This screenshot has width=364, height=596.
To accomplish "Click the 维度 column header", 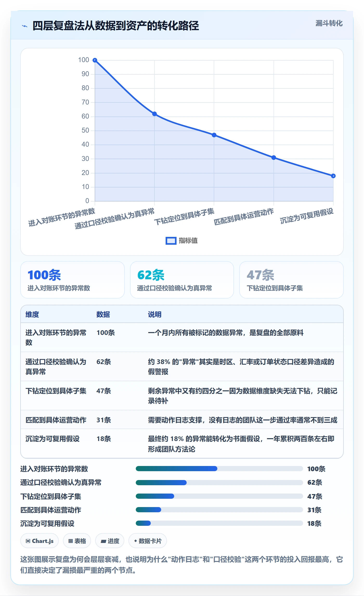I will coord(32,314).
